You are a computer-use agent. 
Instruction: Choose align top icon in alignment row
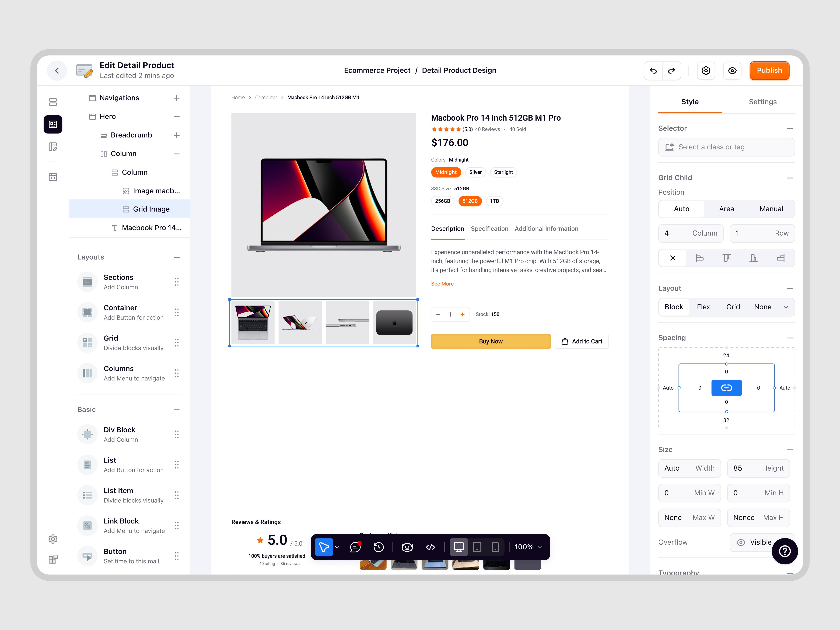[x=726, y=258]
